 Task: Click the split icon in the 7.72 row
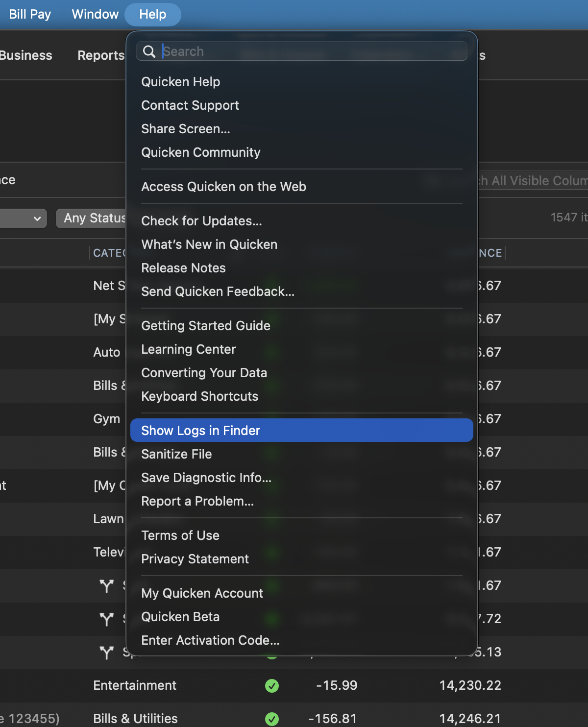pyautogui.click(x=106, y=619)
